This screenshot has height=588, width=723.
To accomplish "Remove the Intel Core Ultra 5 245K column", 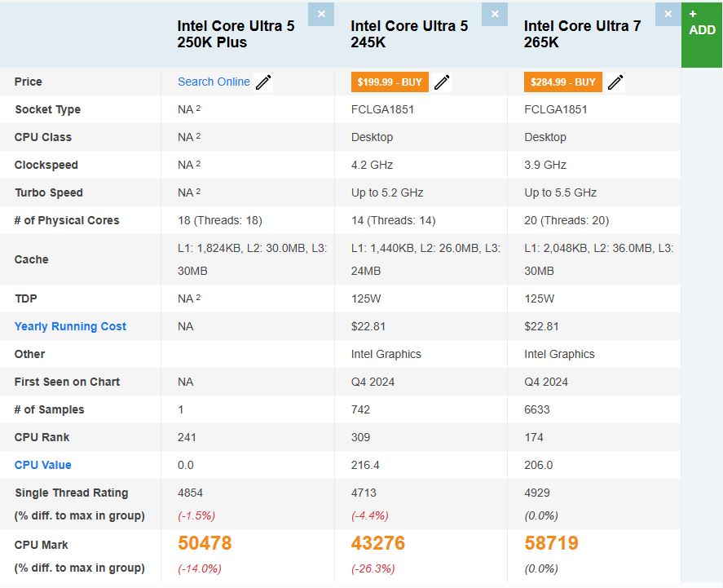I will pos(495,14).
